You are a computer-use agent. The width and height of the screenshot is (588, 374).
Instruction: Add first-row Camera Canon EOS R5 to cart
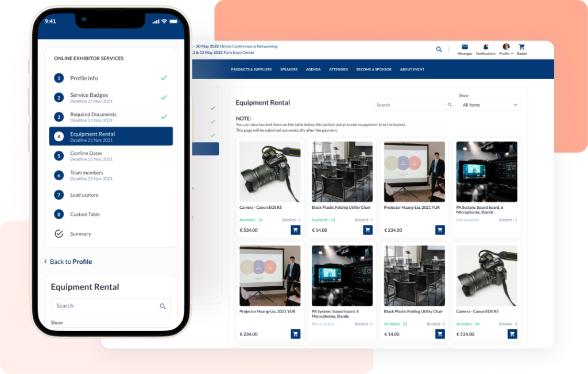coord(296,229)
